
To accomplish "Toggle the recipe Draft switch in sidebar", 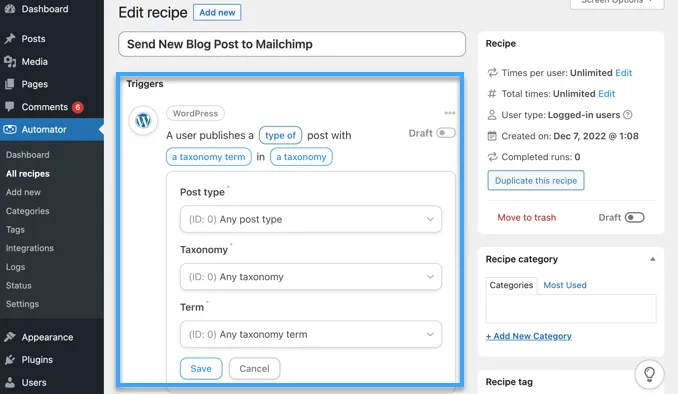I will (634, 217).
